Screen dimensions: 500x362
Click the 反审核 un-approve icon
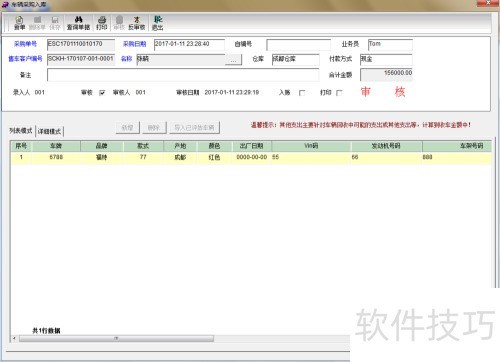click(x=137, y=23)
